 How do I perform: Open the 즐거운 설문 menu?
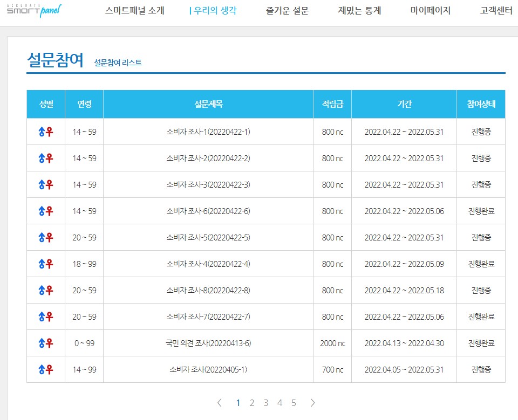click(x=287, y=11)
